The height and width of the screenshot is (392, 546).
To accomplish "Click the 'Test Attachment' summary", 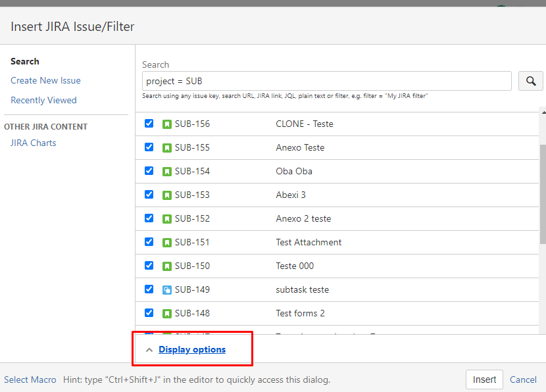I will [x=309, y=242].
